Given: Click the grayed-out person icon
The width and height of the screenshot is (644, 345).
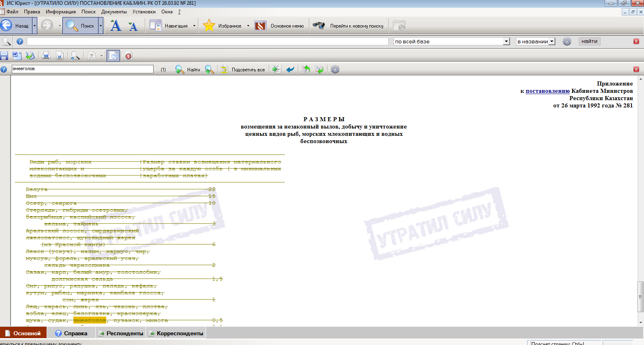Looking at the screenshot, I should [92, 56].
